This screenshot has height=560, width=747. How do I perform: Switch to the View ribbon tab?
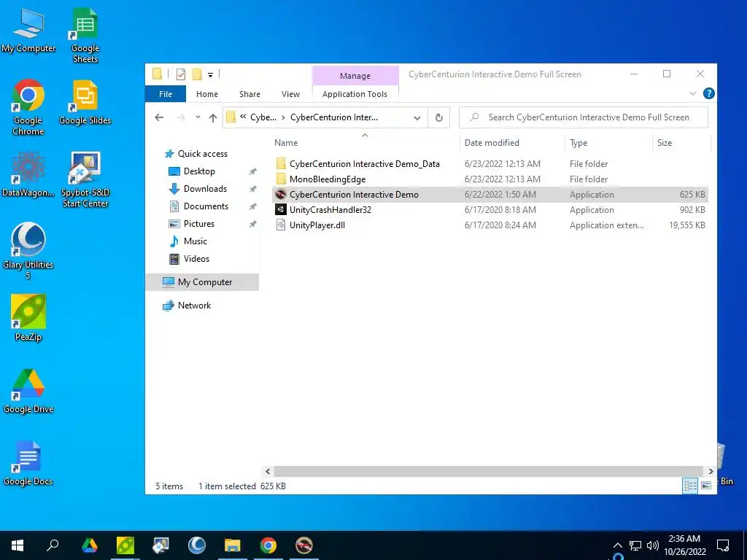click(290, 94)
